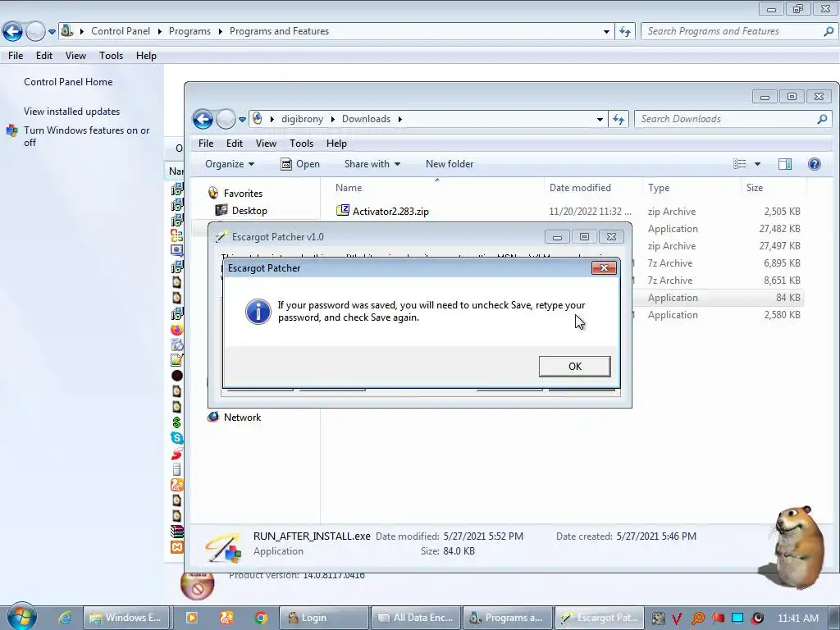Open the Tools menu in Control Panel

(x=111, y=56)
